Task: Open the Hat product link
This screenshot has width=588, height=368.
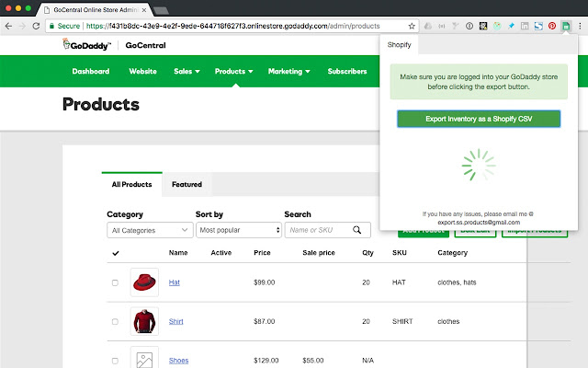Action: coord(174,282)
